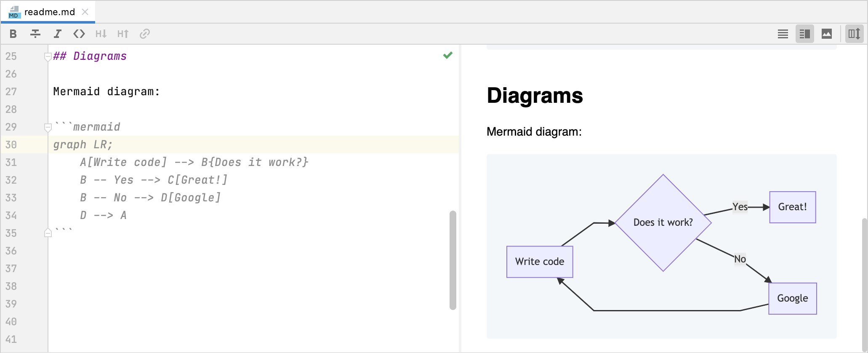The image size is (868, 353).
Task: Close the readme.md tab
Action: point(85,12)
